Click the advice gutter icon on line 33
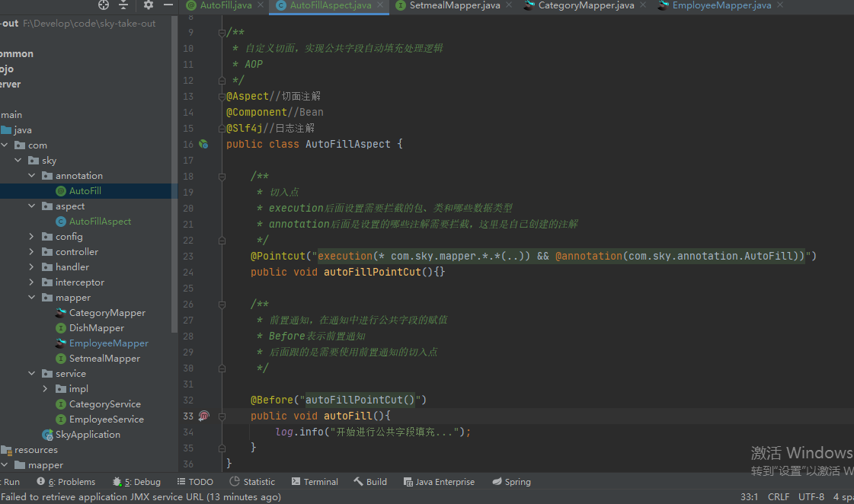 (x=203, y=416)
